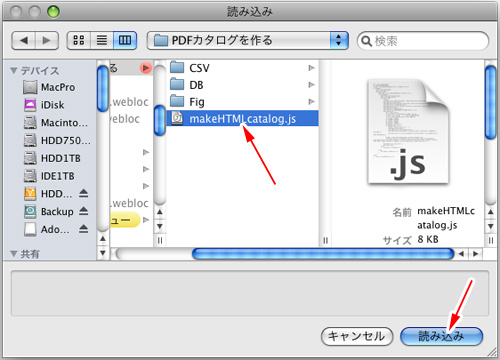The height and width of the screenshot is (360, 500).
Task: Click the horizontal scrollbar thumb
Action: coord(323,254)
